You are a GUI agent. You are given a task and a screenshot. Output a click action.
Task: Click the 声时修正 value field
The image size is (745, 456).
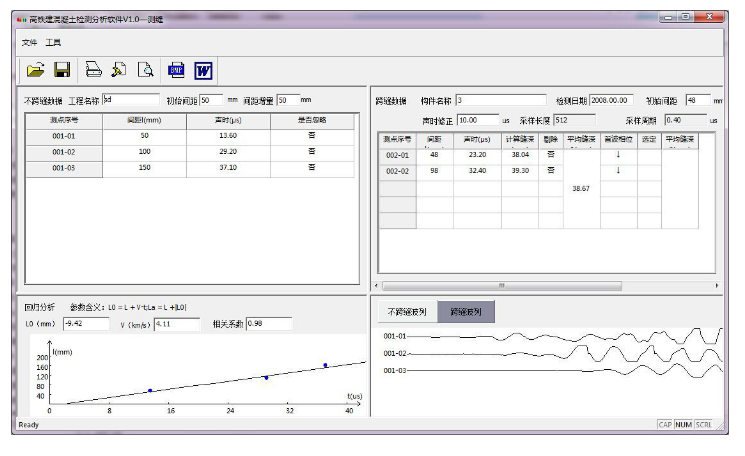(x=476, y=120)
